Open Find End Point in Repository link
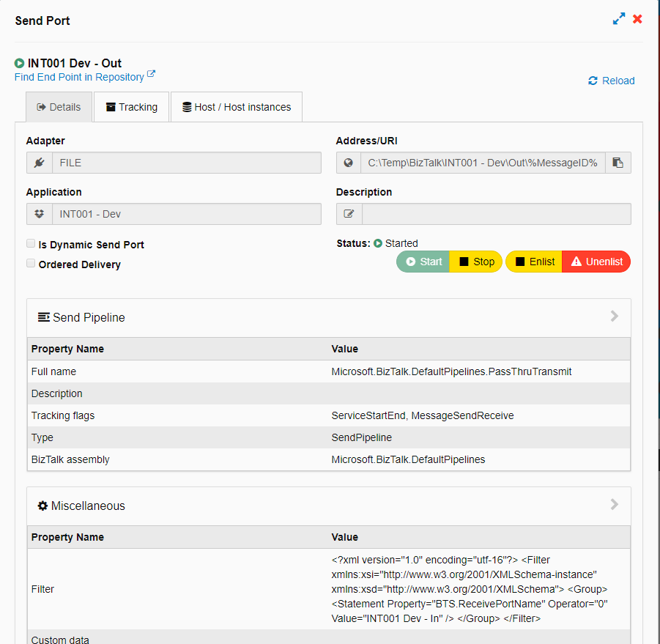 click(x=79, y=77)
